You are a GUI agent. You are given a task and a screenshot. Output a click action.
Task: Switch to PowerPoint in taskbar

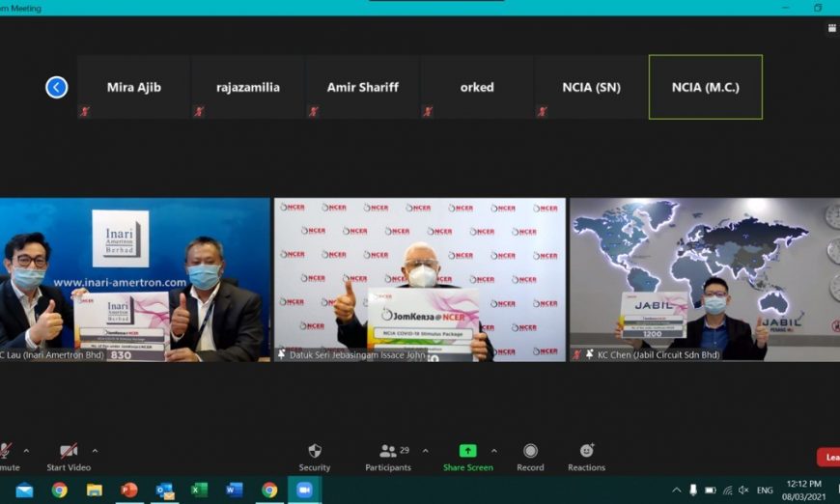point(129,490)
